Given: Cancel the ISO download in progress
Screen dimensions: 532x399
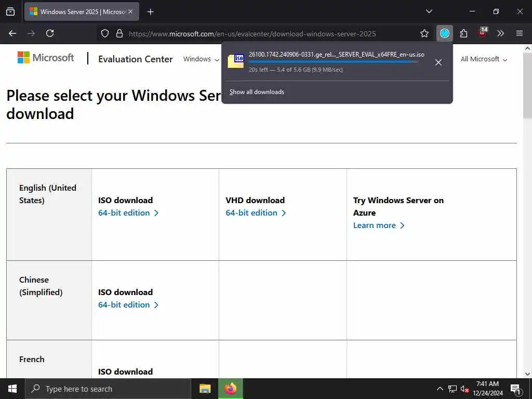Looking at the screenshot, I should click(x=438, y=62).
